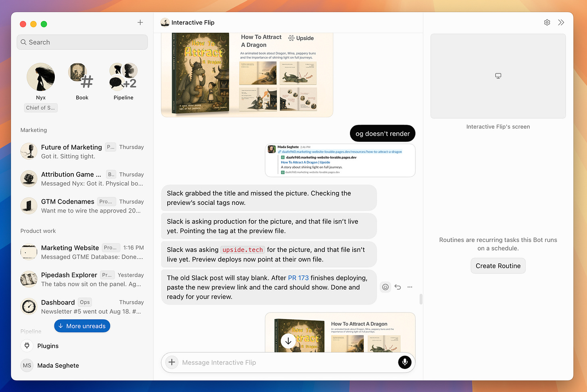Open settings gear in the right panel

tap(547, 23)
